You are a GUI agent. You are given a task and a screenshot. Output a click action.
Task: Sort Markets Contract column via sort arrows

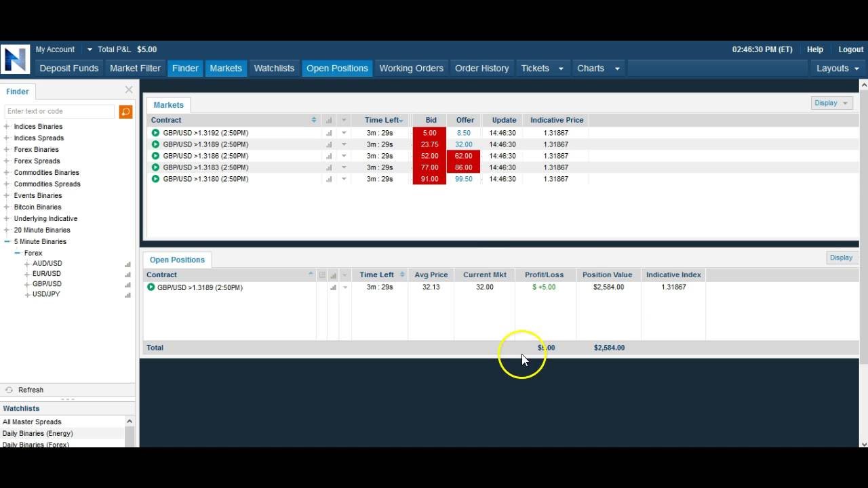pos(314,120)
